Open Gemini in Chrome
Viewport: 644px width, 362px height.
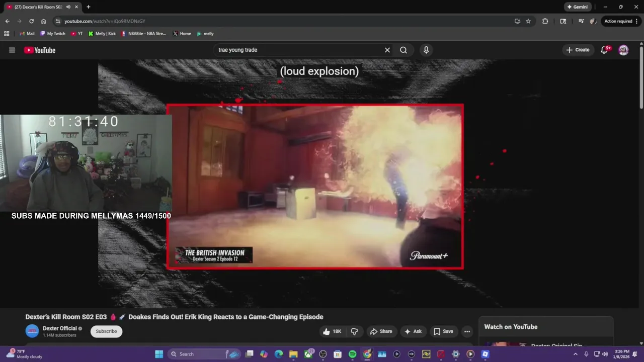[577, 7]
